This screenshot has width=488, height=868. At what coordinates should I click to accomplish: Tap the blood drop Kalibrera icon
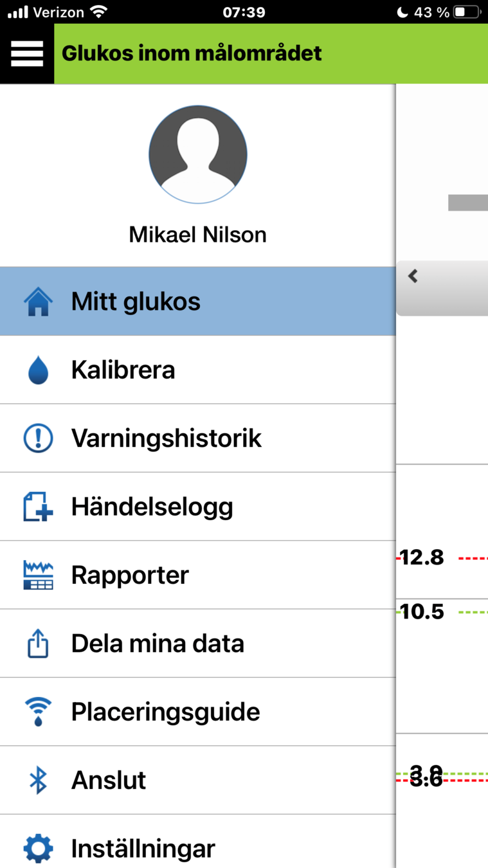coord(38,370)
